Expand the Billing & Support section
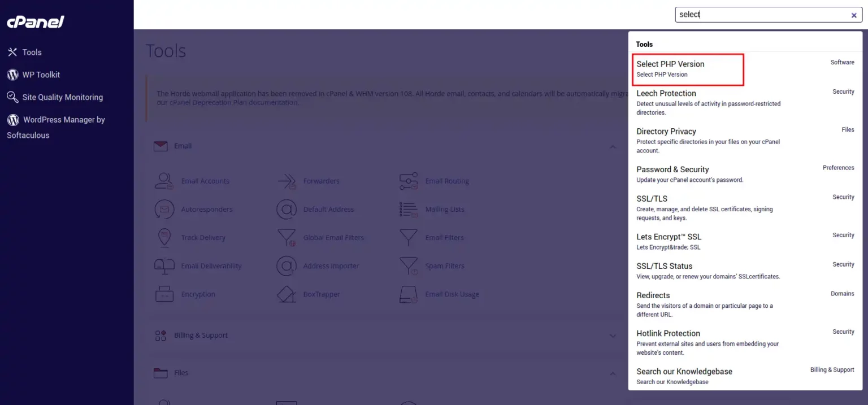 coord(613,335)
